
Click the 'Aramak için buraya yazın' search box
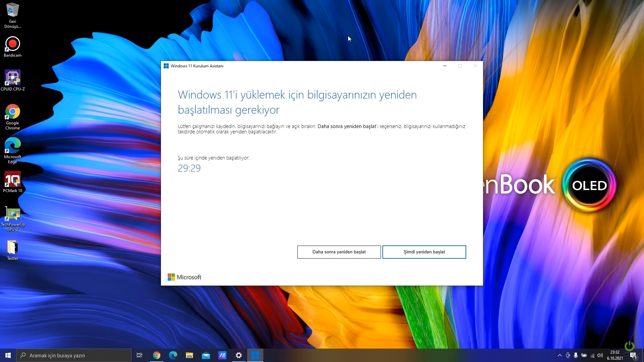pos(74,355)
